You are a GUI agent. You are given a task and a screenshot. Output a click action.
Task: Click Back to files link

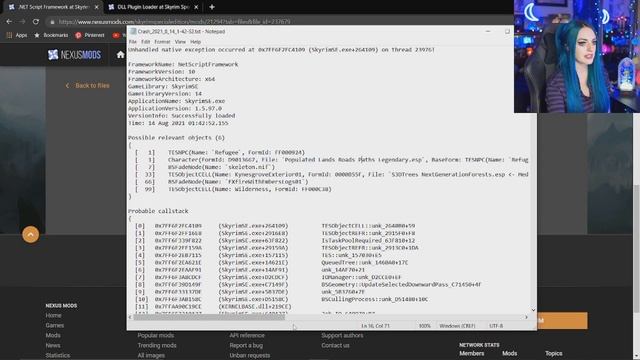(87, 86)
